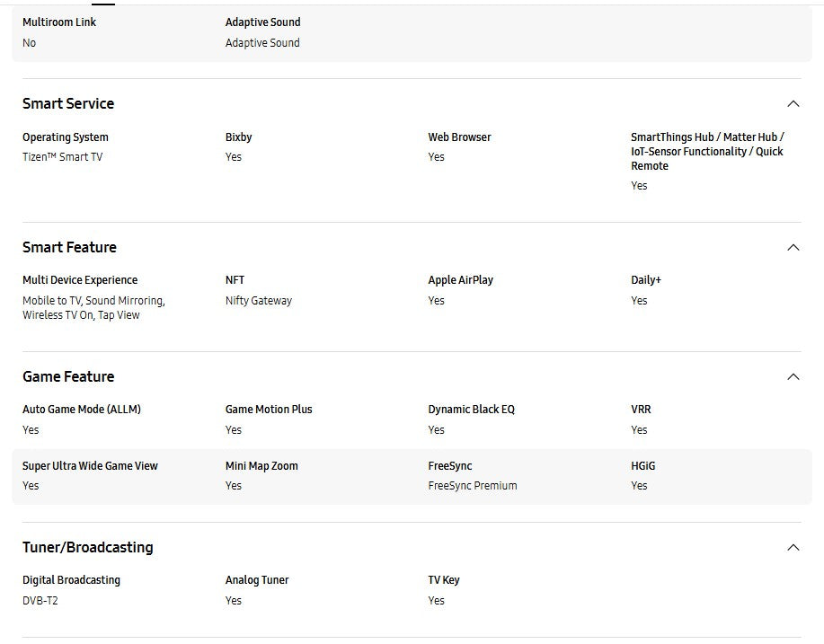The height and width of the screenshot is (644, 824).
Task: Click the Smart Feature heading
Action: tap(69, 247)
